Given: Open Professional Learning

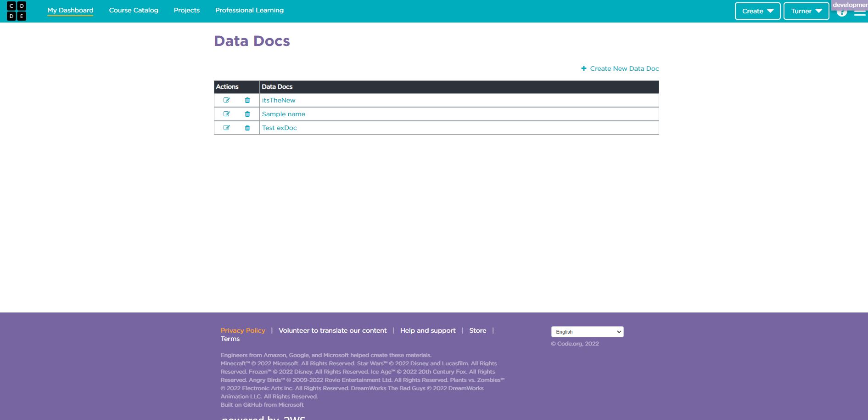Looking at the screenshot, I should pos(249,10).
